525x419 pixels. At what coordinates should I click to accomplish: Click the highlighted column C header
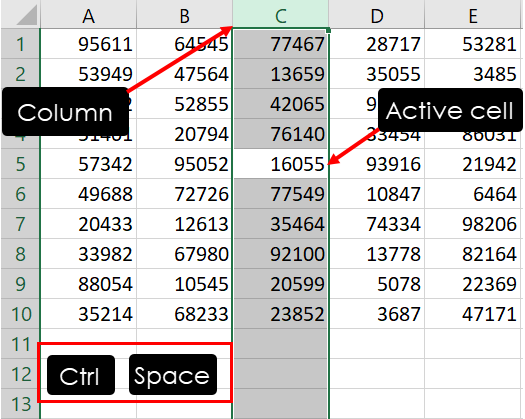click(281, 15)
